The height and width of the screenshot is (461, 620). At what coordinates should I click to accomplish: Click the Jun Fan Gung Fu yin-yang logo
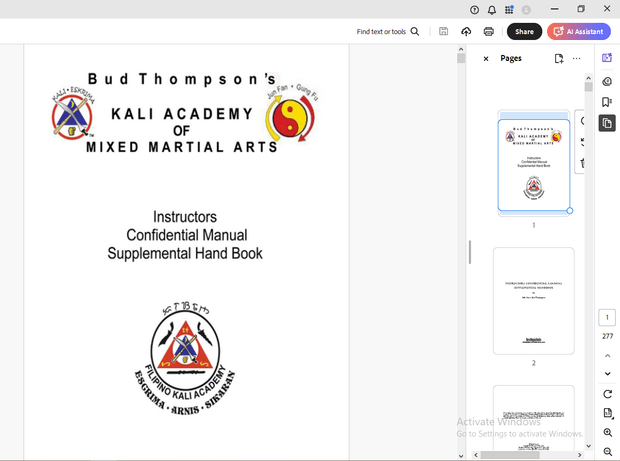pos(292,113)
